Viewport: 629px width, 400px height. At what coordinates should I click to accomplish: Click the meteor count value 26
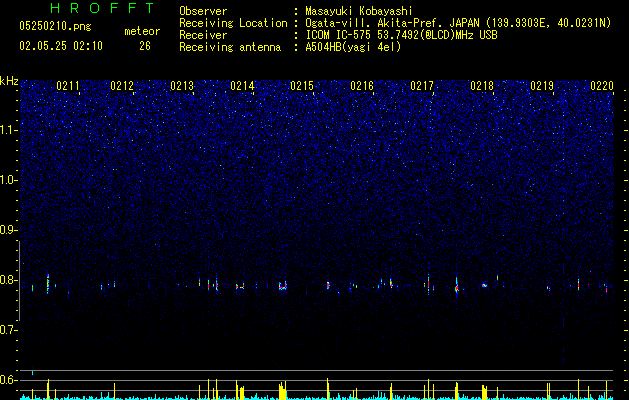(145, 46)
